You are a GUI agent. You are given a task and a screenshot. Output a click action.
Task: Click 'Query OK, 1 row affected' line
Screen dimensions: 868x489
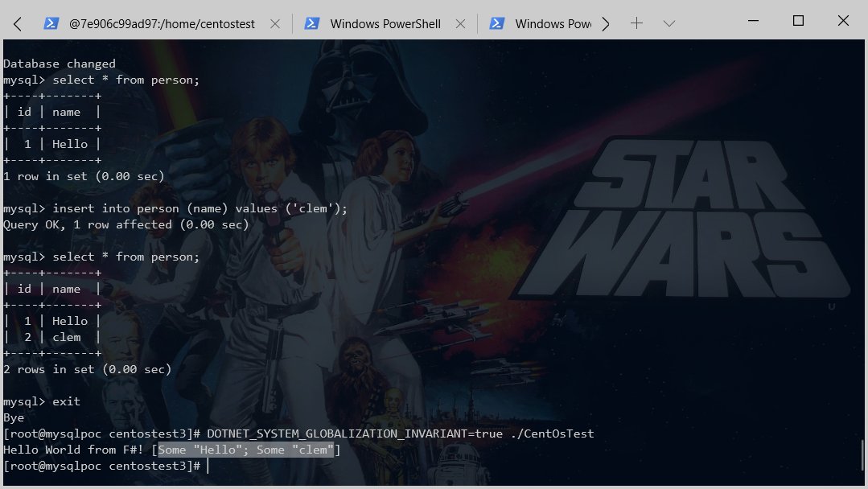click(x=126, y=224)
